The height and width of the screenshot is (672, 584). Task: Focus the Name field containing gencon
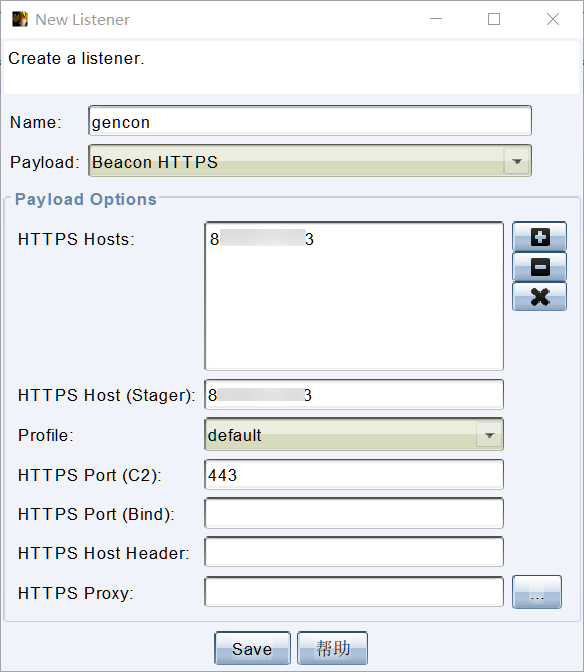[310, 121]
